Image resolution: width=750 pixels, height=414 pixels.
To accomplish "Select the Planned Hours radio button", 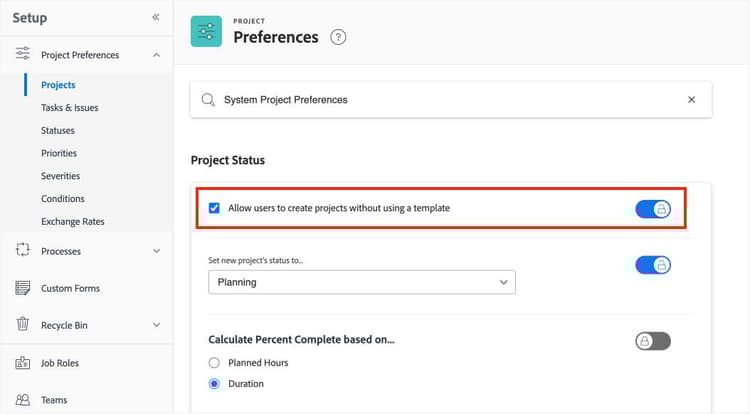I will (214, 363).
